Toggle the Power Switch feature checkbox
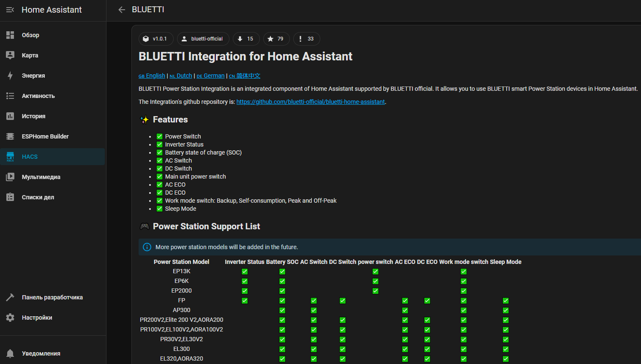Image resolution: width=641 pixels, height=364 pixels. point(160,136)
